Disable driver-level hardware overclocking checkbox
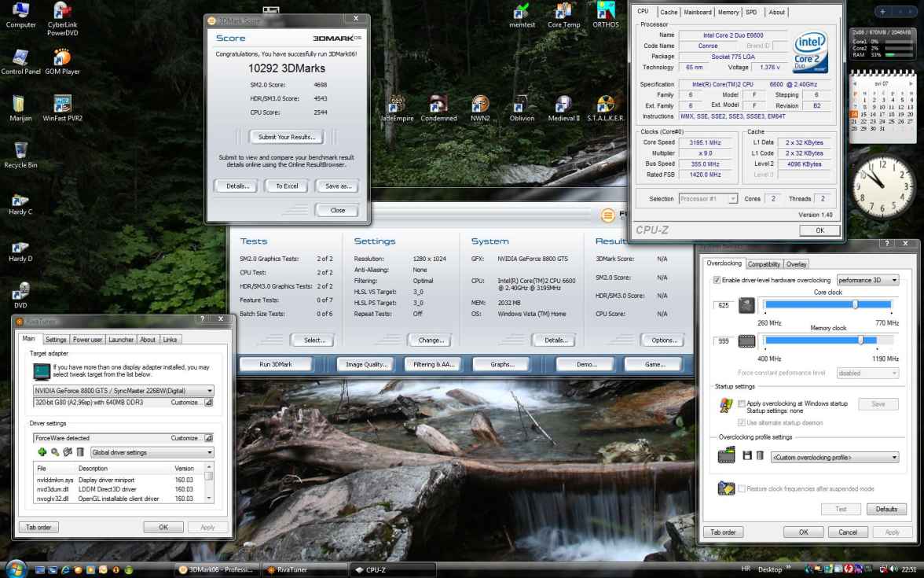The height and width of the screenshot is (578, 924). (716, 280)
